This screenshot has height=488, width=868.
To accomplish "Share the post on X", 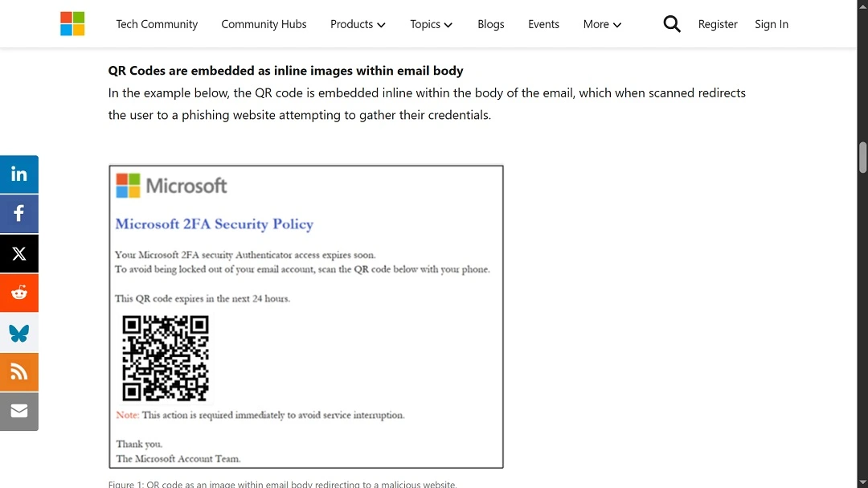I will pos(18,253).
